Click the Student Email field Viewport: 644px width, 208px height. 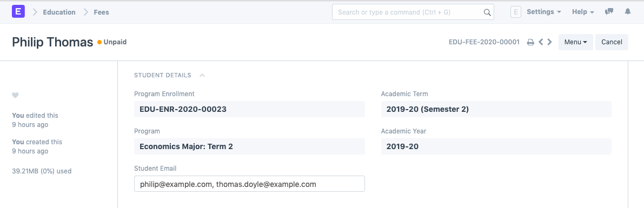pyautogui.click(x=249, y=184)
